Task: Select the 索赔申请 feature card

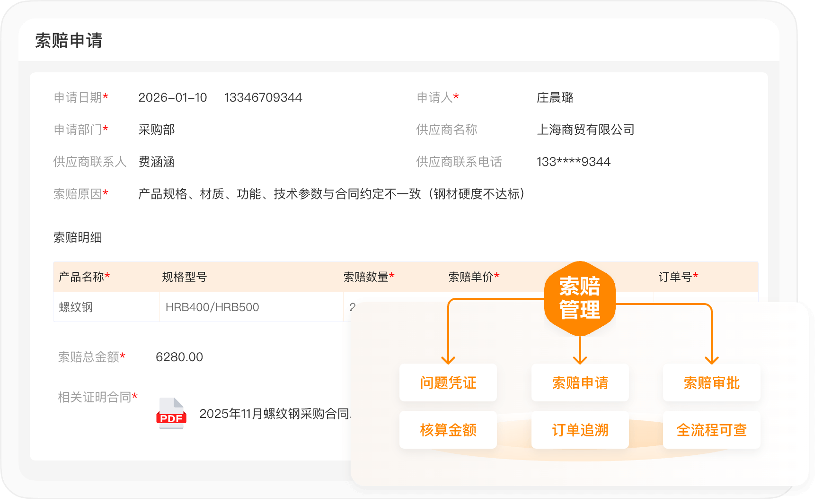Action: pos(580,382)
